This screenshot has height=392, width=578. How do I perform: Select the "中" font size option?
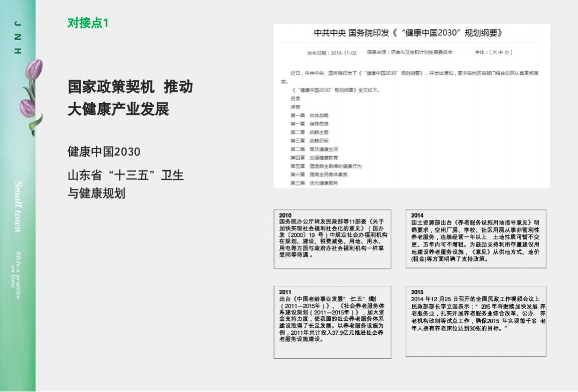click(x=500, y=52)
